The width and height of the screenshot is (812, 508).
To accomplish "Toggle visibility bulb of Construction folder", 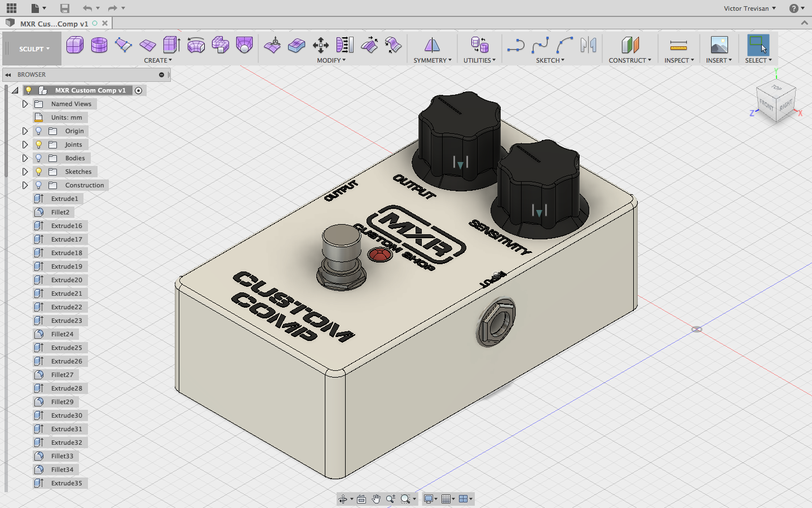I will [38, 185].
